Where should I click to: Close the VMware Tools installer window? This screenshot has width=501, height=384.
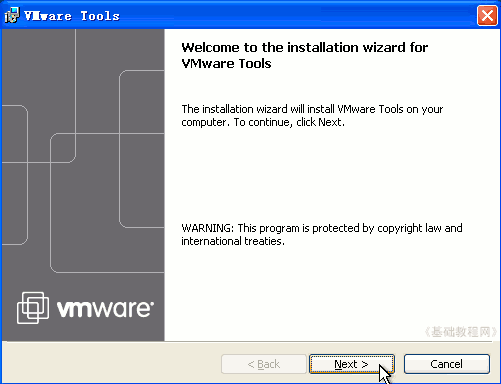click(487, 15)
